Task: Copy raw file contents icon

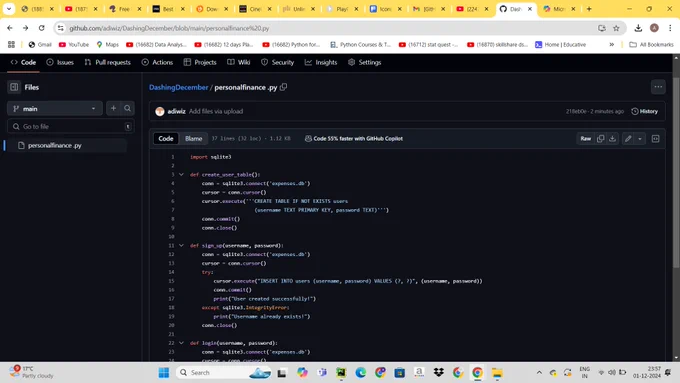Action: coord(600,138)
